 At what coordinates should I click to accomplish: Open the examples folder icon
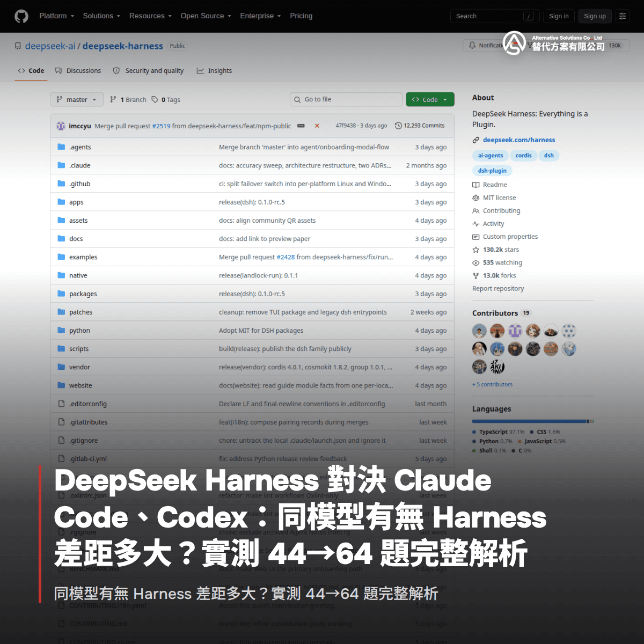pyautogui.click(x=61, y=257)
